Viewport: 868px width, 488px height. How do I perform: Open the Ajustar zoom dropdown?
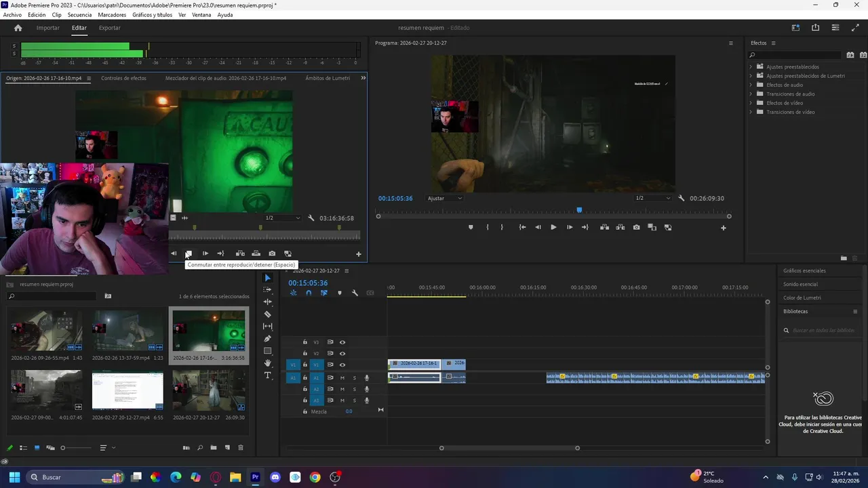point(445,198)
